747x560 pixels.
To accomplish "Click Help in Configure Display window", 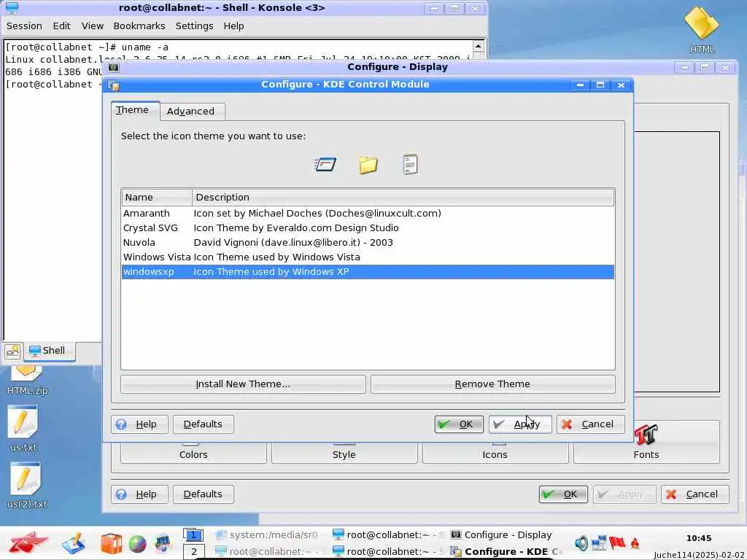I will [x=139, y=494].
